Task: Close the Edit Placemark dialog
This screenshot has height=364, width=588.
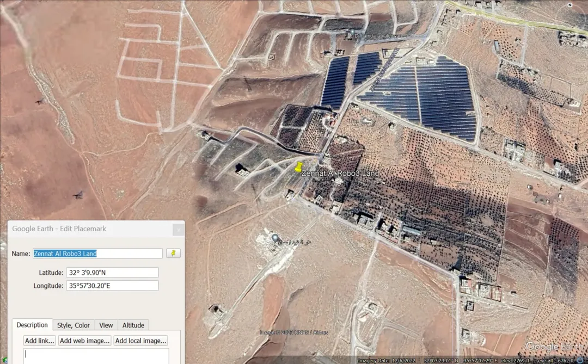Action: pyautogui.click(x=179, y=230)
